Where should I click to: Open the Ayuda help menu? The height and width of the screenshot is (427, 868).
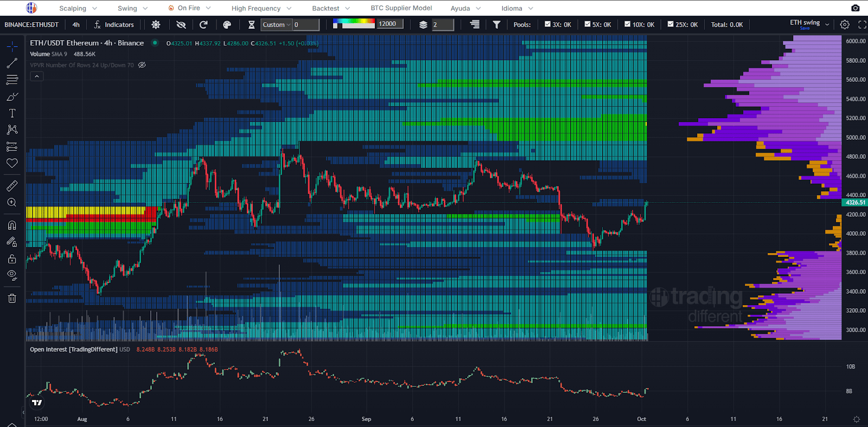tap(465, 8)
